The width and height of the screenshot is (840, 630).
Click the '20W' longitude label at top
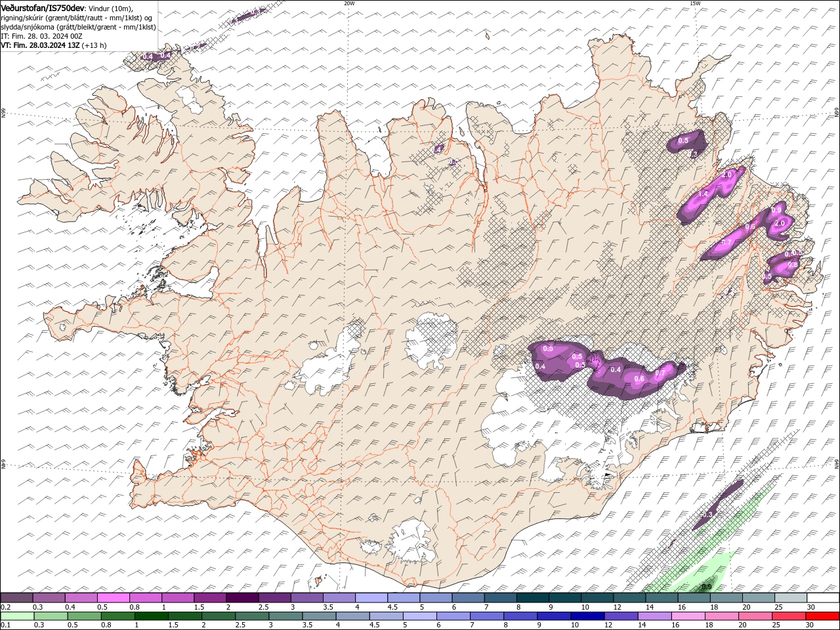349,3
